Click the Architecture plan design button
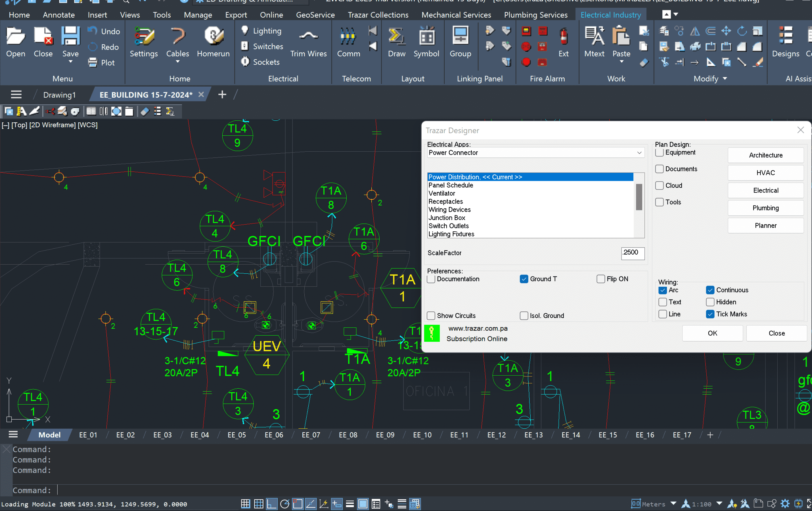Image resolution: width=812 pixels, height=511 pixels. [765, 155]
